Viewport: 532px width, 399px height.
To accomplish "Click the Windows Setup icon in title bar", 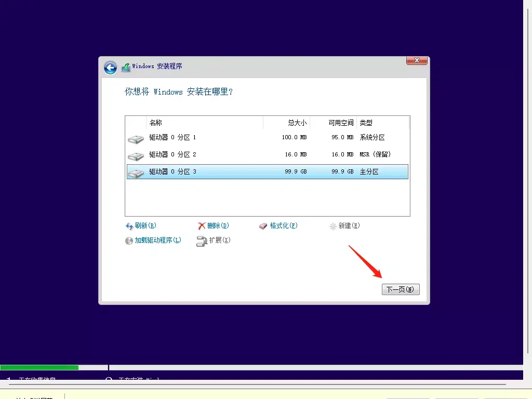I will point(126,67).
